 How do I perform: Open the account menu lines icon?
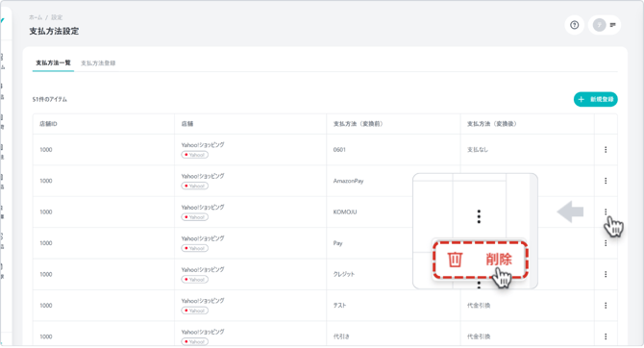coord(613,25)
